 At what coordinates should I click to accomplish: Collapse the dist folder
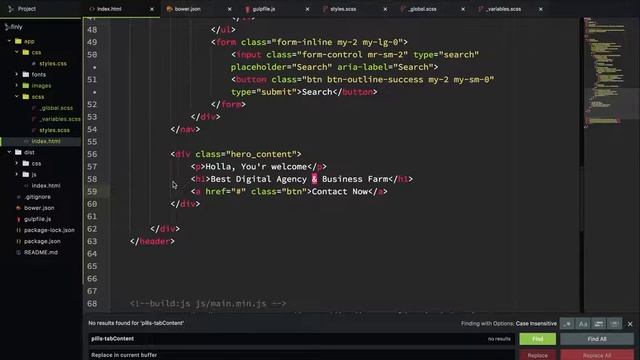coord(9,152)
